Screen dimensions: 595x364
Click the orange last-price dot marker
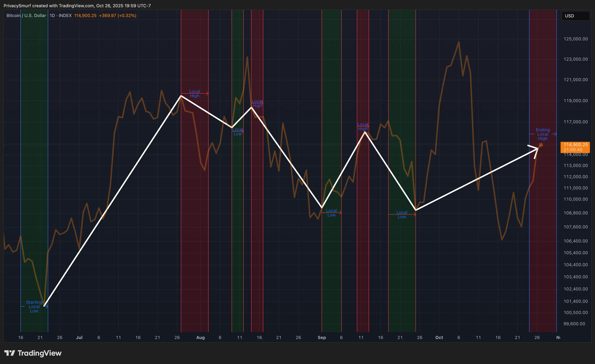(x=541, y=145)
